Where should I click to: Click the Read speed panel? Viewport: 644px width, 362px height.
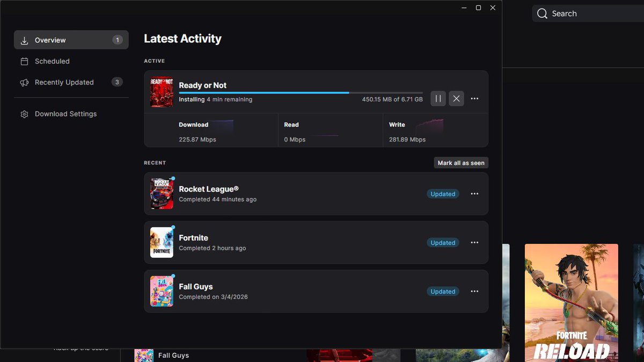pyautogui.click(x=330, y=130)
